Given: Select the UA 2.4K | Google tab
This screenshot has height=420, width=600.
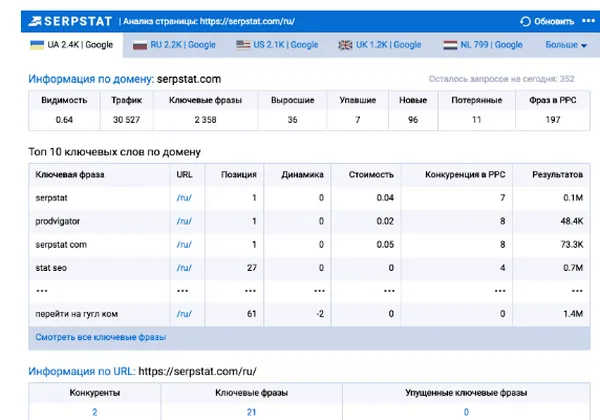Looking at the screenshot, I should coord(72,45).
